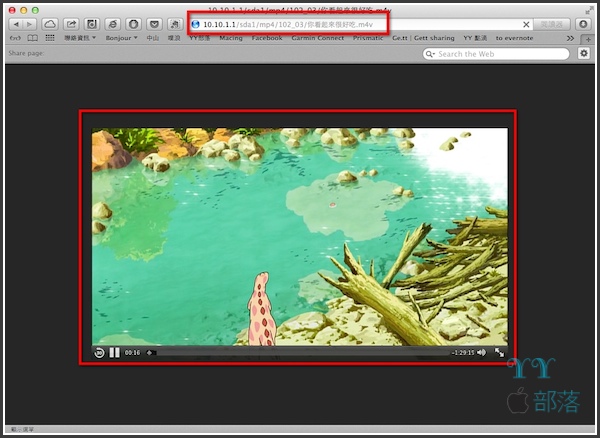Viewport: 600px width, 438px height.
Task: Click the to evernote bookmarklet
Action: pos(514,38)
